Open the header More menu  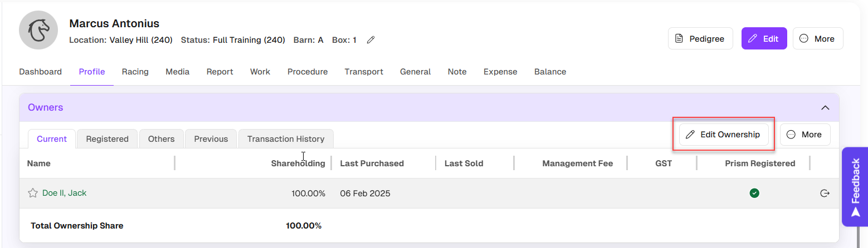pyautogui.click(x=817, y=38)
